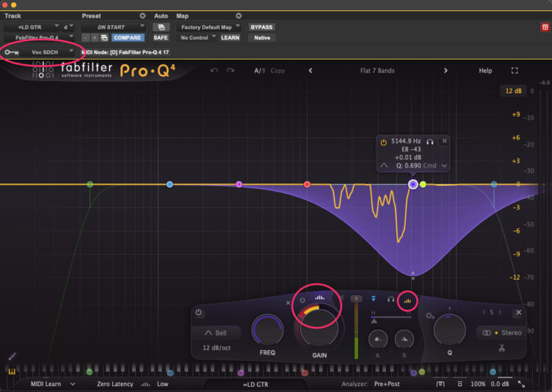
Task: Click the Release knob labeled R
Action: point(404,339)
